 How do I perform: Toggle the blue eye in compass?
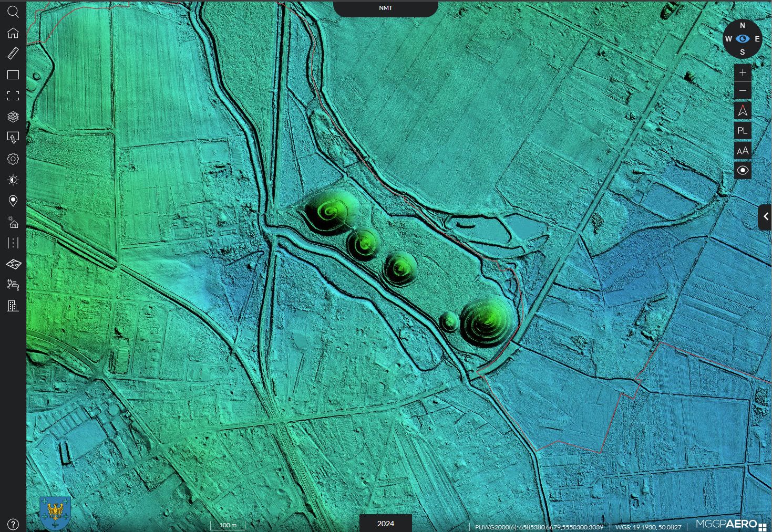pyautogui.click(x=742, y=39)
